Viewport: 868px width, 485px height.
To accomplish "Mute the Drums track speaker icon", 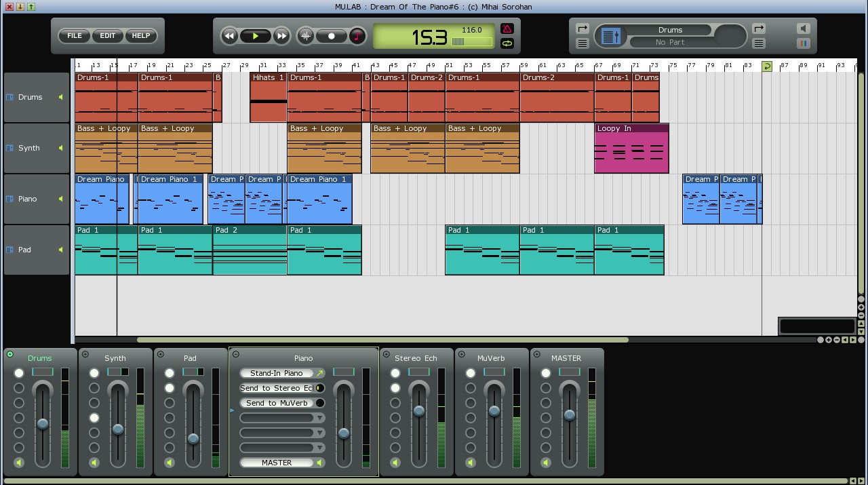I will click(60, 97).
